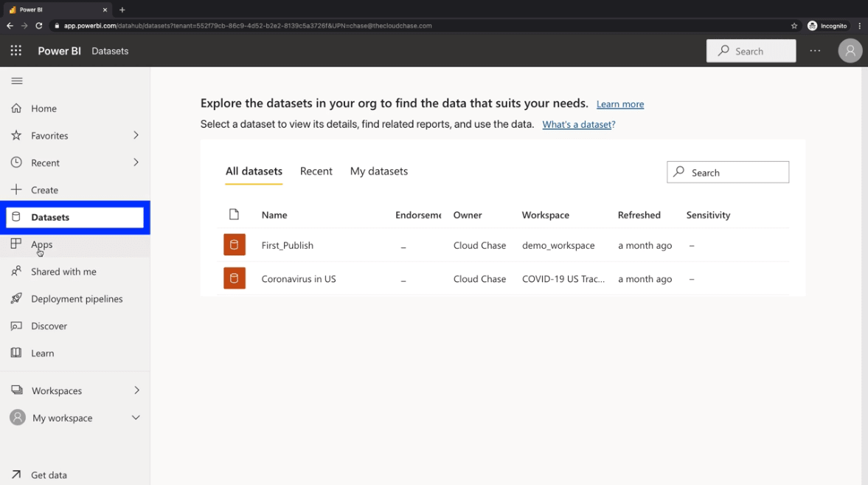Click the Shared with me person icon
The height and width of the screenshot is (485, 868).
tap(16, 271)
